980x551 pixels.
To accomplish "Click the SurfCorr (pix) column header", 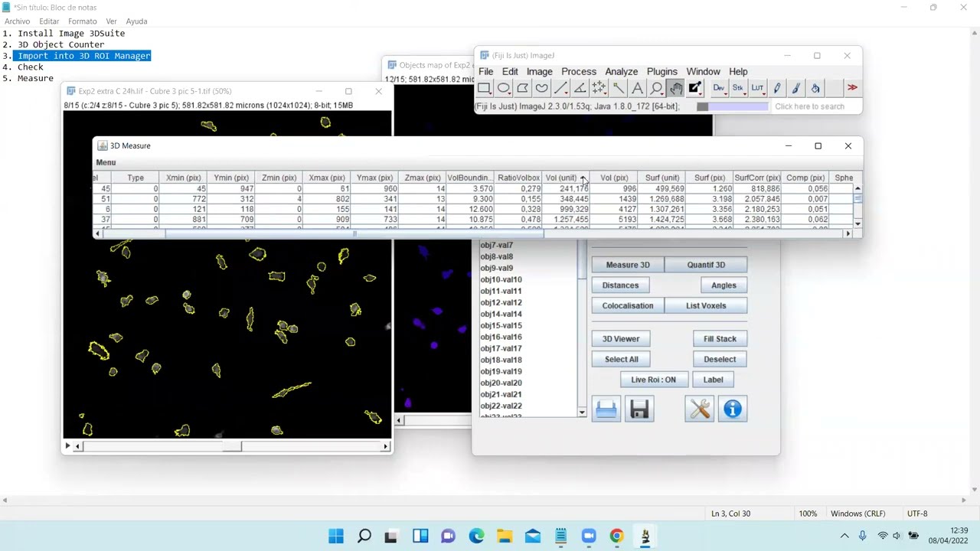I will [757, 178].
